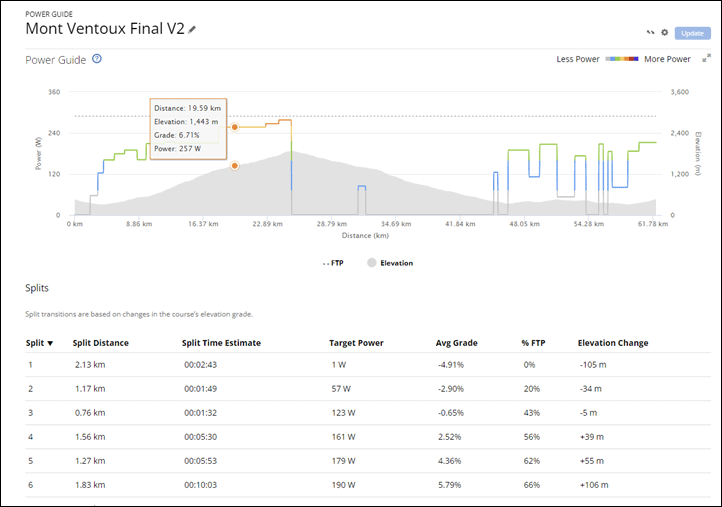Click the orange elevation marker on chart
This screenshot has width=722, height=507.
click(235, 166)
